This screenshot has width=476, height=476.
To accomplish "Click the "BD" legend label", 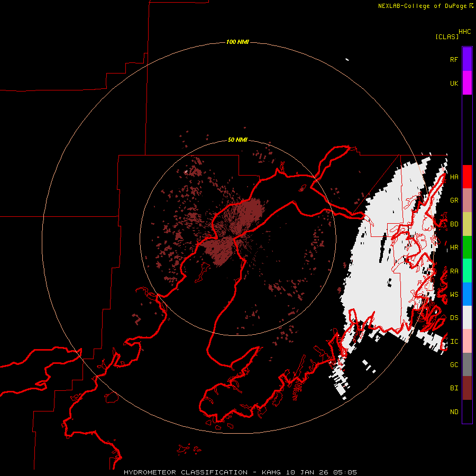I will [454, 224].
